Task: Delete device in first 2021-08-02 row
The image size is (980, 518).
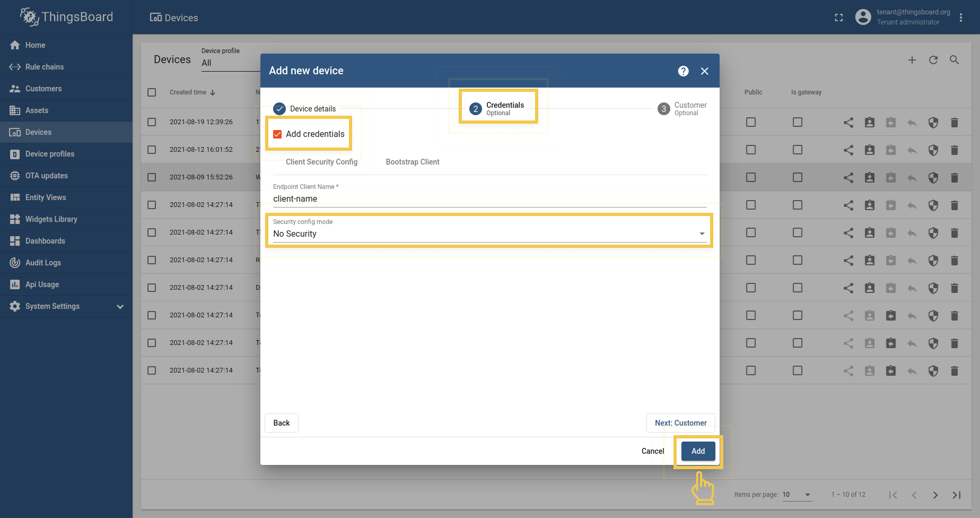Action: coord(954,205)
